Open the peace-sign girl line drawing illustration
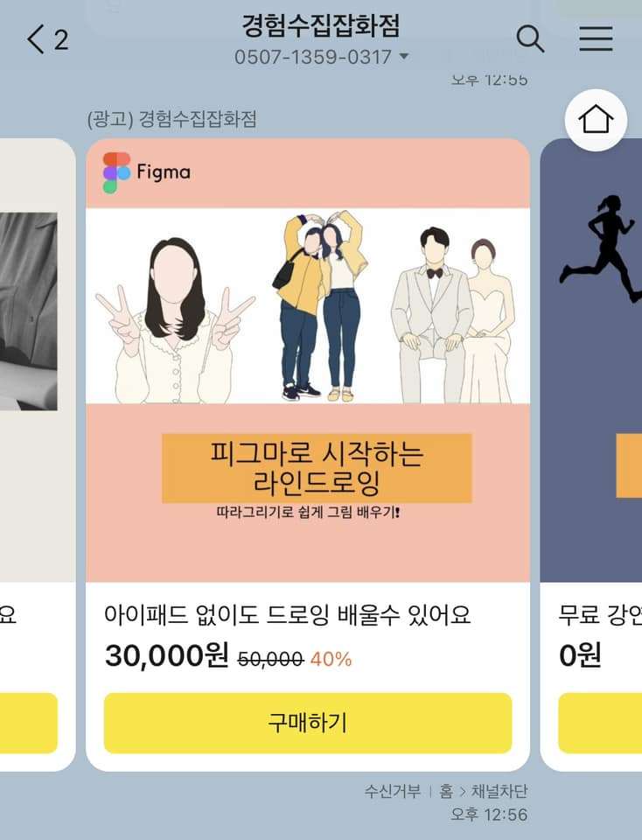Image resolution: width=642 pixels, height=840 pixels. tap(175, 319)
